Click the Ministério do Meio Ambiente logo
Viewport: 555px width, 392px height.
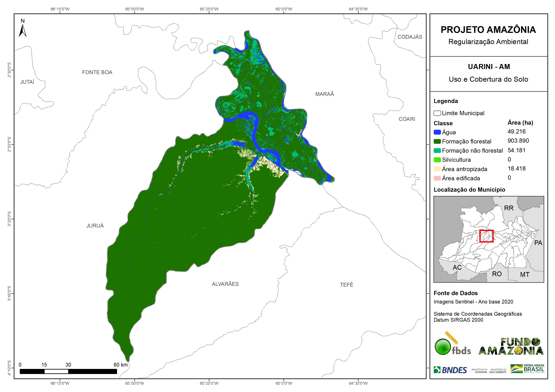[x=498, y=371]
